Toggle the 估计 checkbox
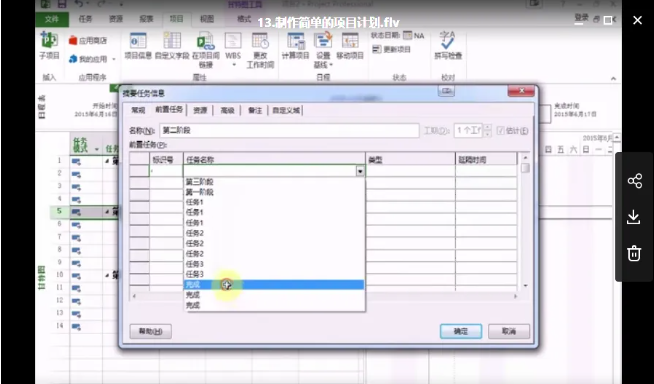654x384 pixels. (501, 131)
